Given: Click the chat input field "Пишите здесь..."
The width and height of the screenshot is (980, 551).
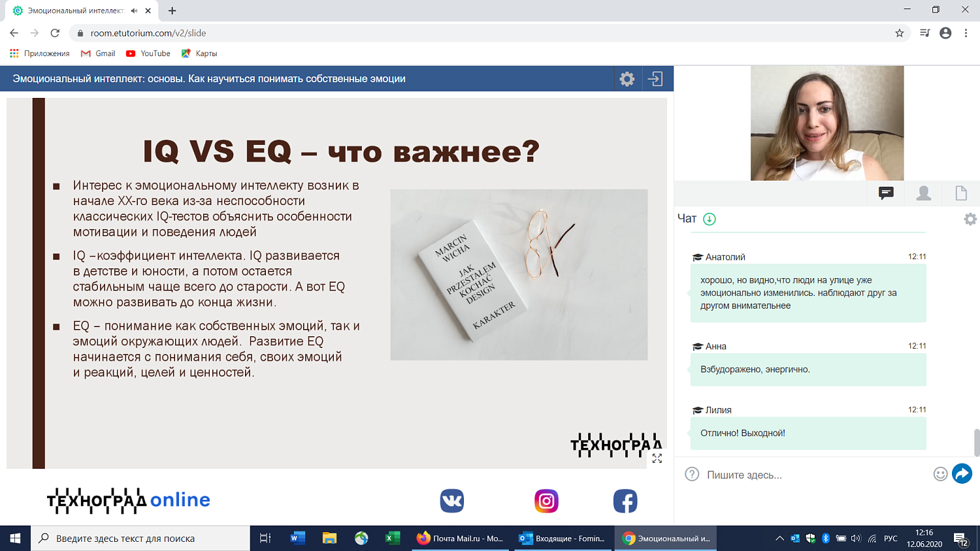Looking at the screenshot, I should [817, 475].
